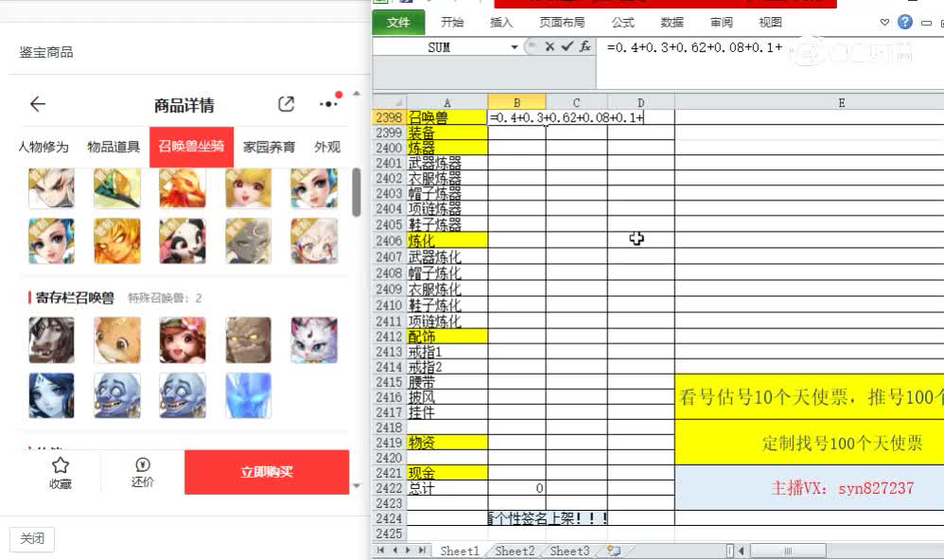Minimize the ribbon with caret icon
Screen dimensions: 944x560
(883, 23)
